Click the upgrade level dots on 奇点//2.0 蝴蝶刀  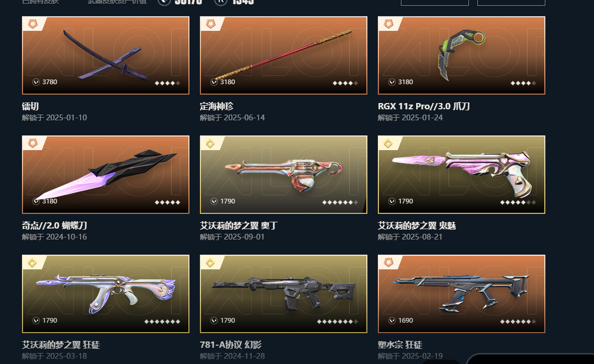(x=167, y=202)
